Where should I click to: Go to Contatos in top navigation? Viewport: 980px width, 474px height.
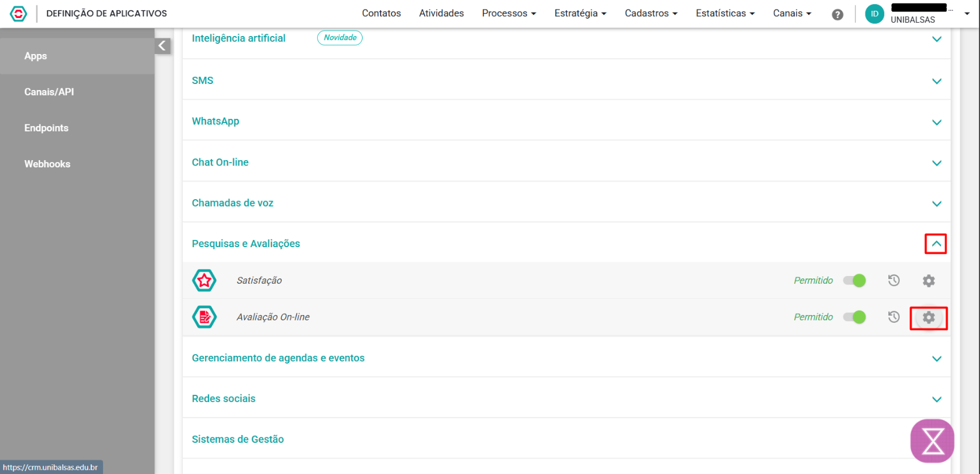[x=381, y=13]
